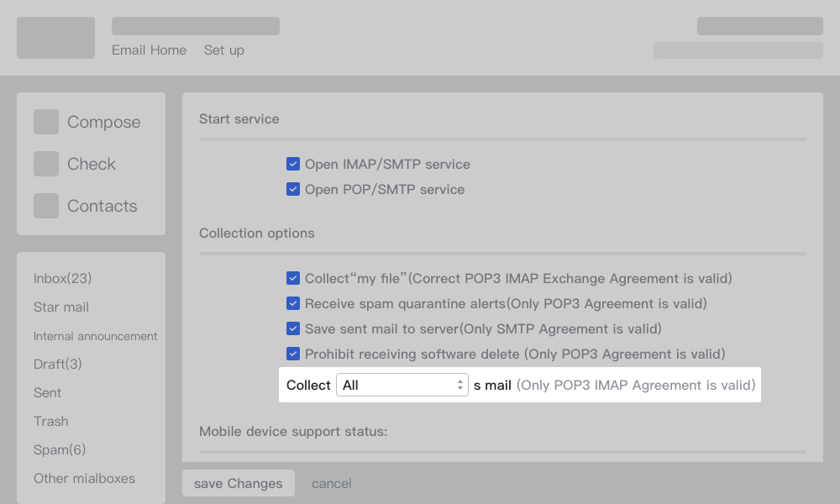This screenshot has width=840, height=504.
Task: Click the Check mail icon
Action: pyautogui.click(x=46, y=164)
